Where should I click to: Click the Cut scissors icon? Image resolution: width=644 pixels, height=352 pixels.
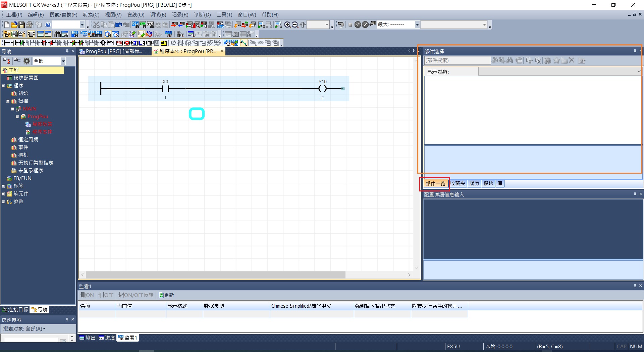click(96, 25)
